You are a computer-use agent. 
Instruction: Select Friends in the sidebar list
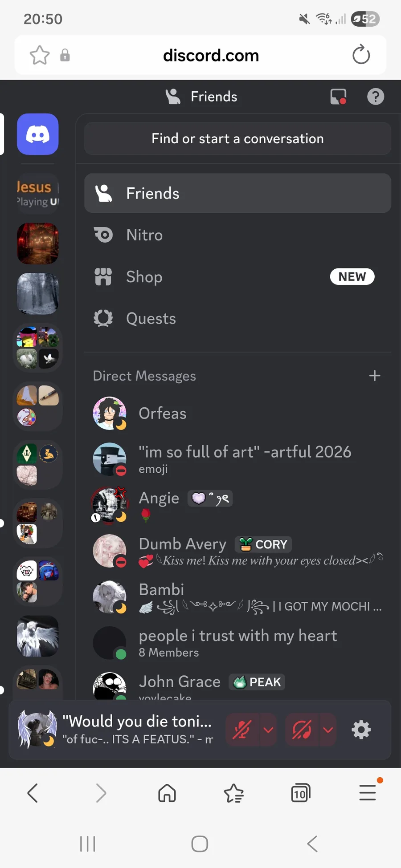(x=237, y=193)
